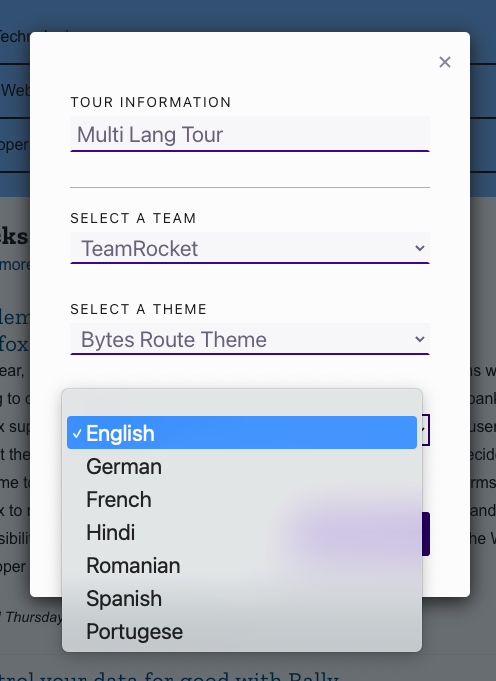Click the Tech nav item at top left
The width and height of the screenshot is (496, 681).
[15, 36]
